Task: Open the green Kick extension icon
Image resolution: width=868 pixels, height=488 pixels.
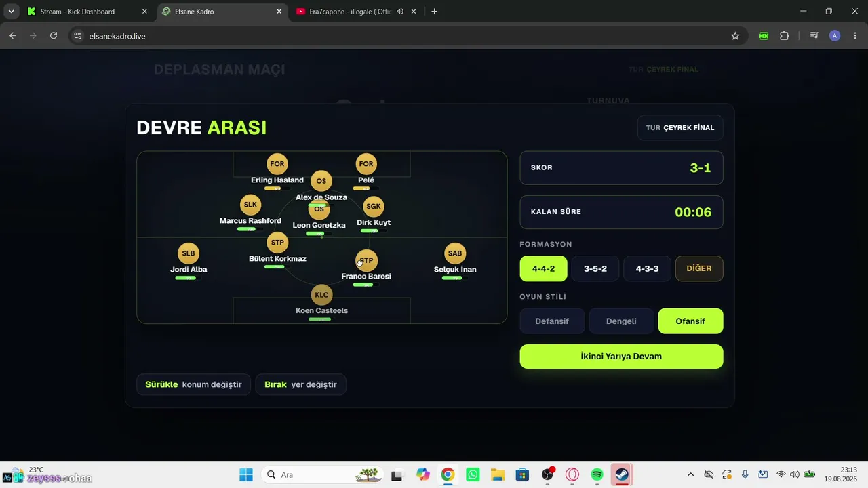Action: pos(764,36)
